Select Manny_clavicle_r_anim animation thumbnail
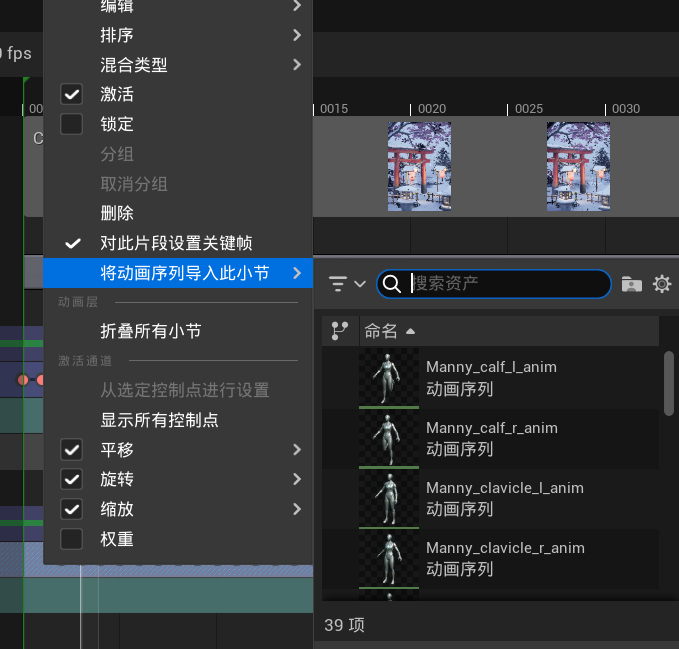 click(x=389, y=558)
